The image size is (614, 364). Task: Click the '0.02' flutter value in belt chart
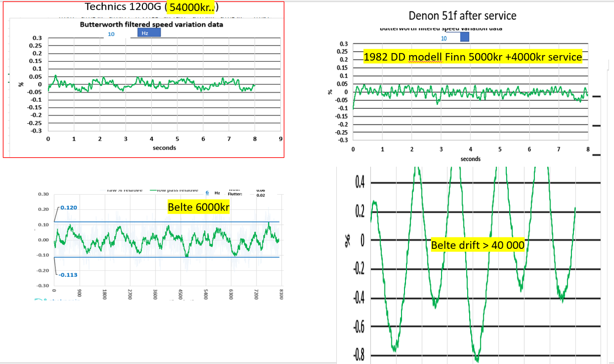(261, 195)
